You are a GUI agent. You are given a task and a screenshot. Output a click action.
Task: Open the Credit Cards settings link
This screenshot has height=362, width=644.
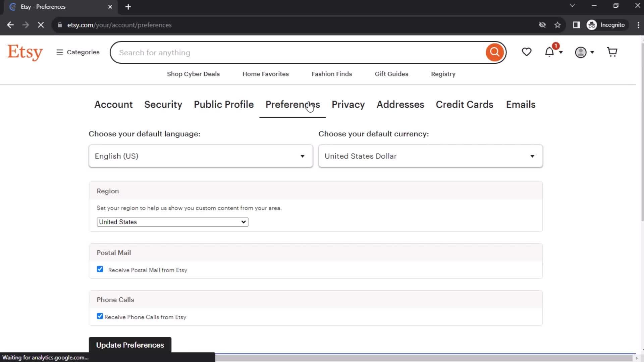click(x=465, y=104)
